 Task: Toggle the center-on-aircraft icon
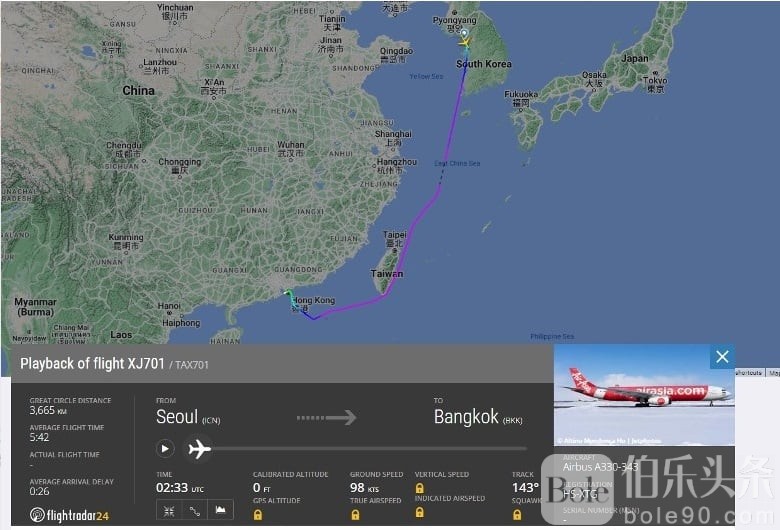coord(169,511)
